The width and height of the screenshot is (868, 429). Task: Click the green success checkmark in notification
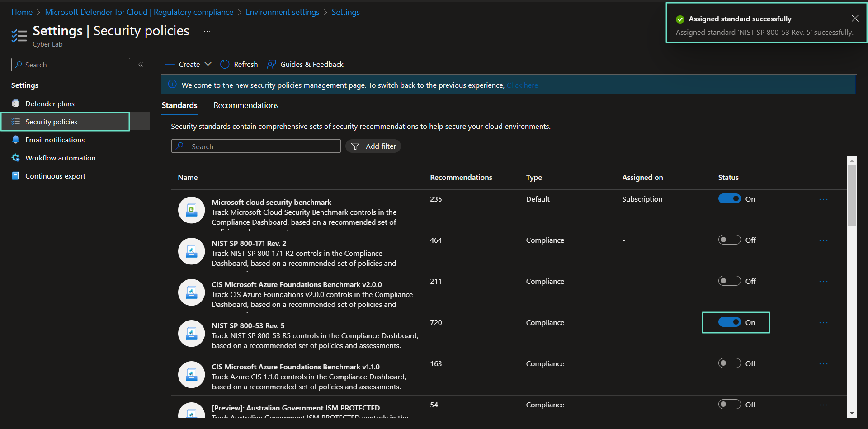click(680, 19)
